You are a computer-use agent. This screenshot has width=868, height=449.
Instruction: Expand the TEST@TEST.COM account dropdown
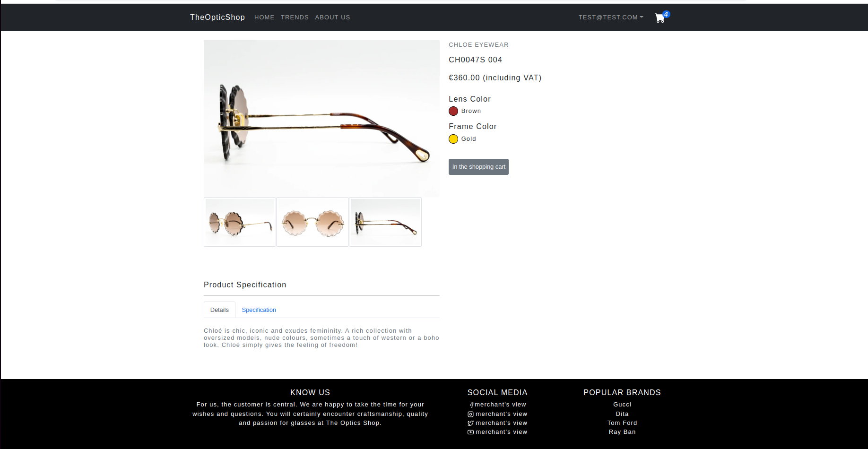[611, 17]
